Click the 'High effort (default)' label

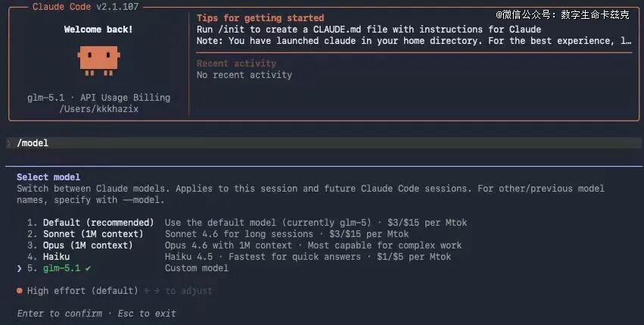(x=82, y=291)
